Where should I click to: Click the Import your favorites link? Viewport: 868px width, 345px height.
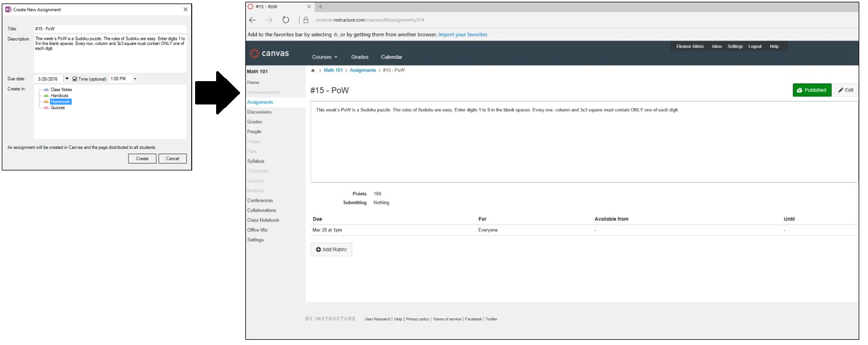tap(462, 34)
